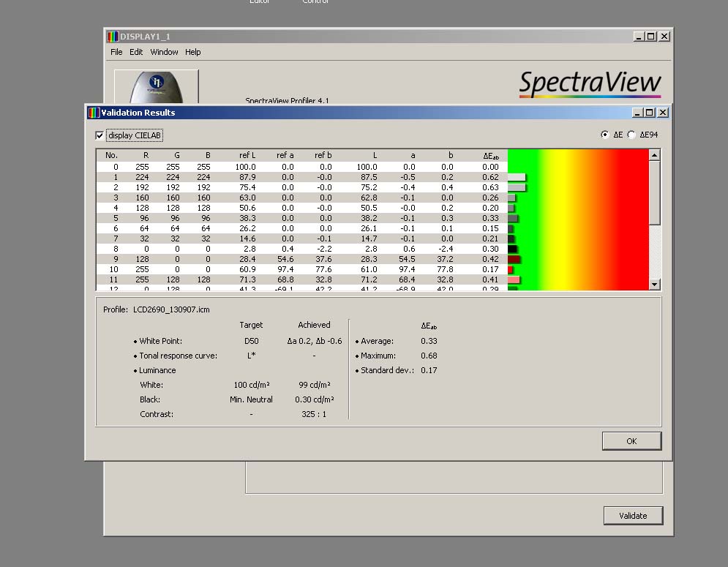Maximize the Validation Results dialog
This screenshot has height=567, width=728.
(650, 113)
